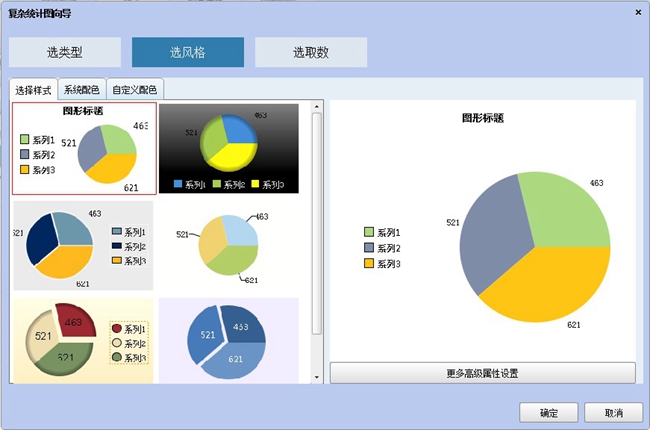This screenshot has width=650, height=430.
Task: Select the red-bordered flat pie chart style
Action: pos(84,148)
